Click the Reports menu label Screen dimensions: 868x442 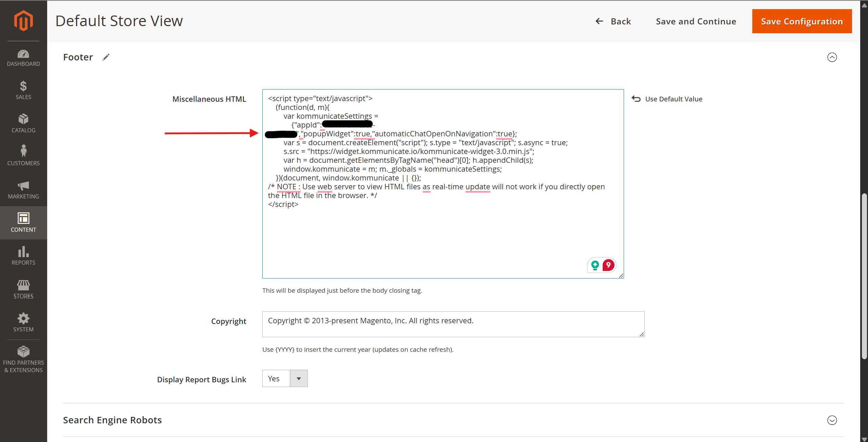click(x=23, y=263)
